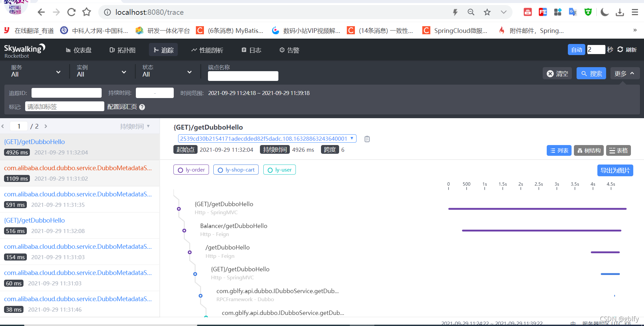This screenshot has height=326, width=644.
Task: Click the 搜索 search button
Action: coord(591,74)
